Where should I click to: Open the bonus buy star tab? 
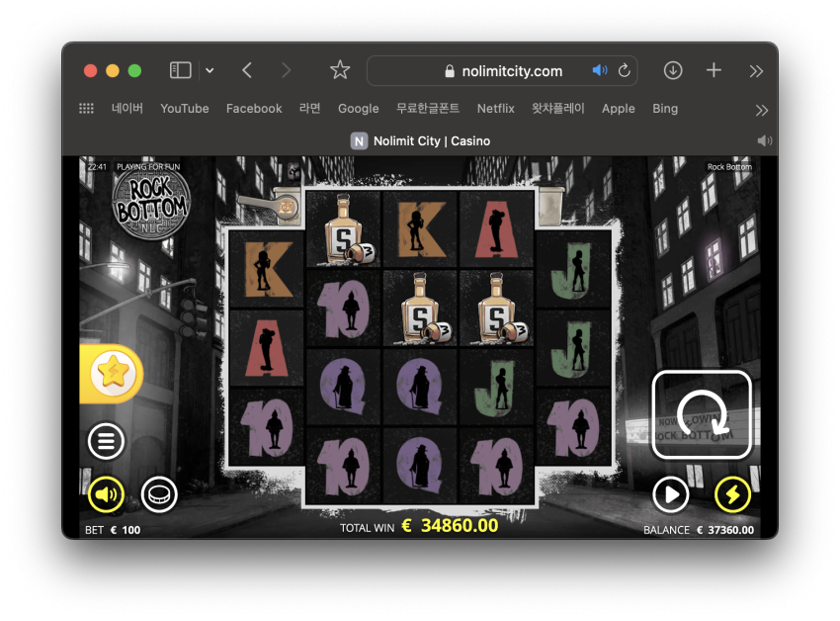point(112,373)
